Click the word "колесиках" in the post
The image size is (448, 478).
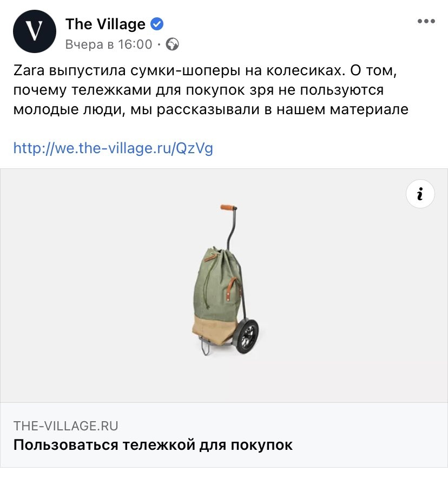click(306, 70)
